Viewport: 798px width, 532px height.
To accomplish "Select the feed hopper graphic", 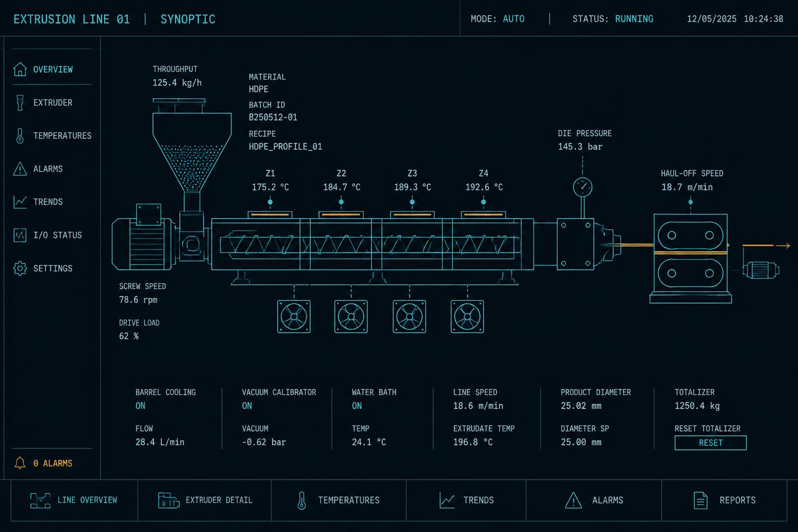I will coord(192,145).
